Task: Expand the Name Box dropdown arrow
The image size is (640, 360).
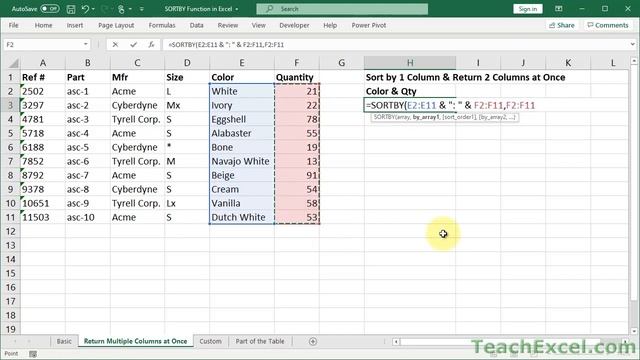Action: tap(86, 44)
